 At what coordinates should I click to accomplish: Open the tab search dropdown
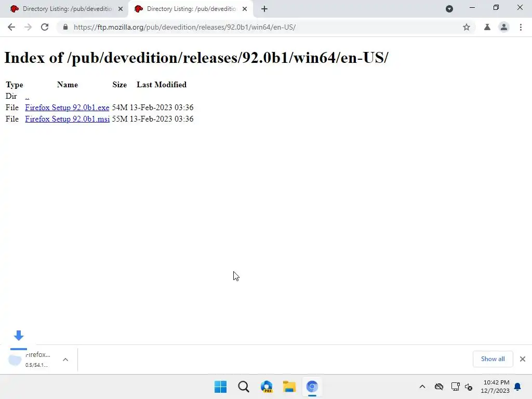(x=449, y=9)
